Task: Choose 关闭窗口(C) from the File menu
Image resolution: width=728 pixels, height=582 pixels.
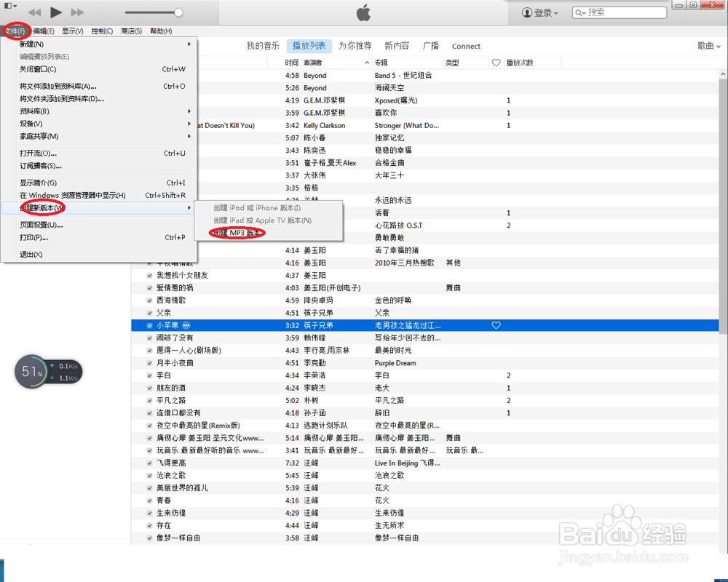Action: [x=99, y=69]
